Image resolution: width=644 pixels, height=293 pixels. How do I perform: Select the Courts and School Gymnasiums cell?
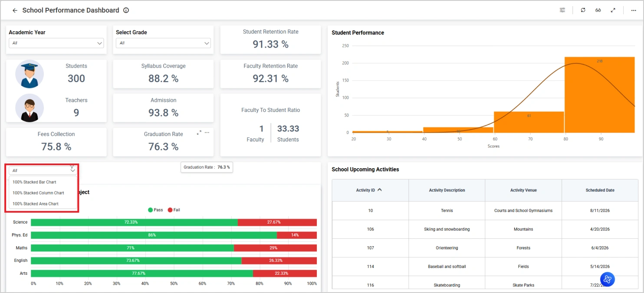pyautogui.click(x=523, y=211)
